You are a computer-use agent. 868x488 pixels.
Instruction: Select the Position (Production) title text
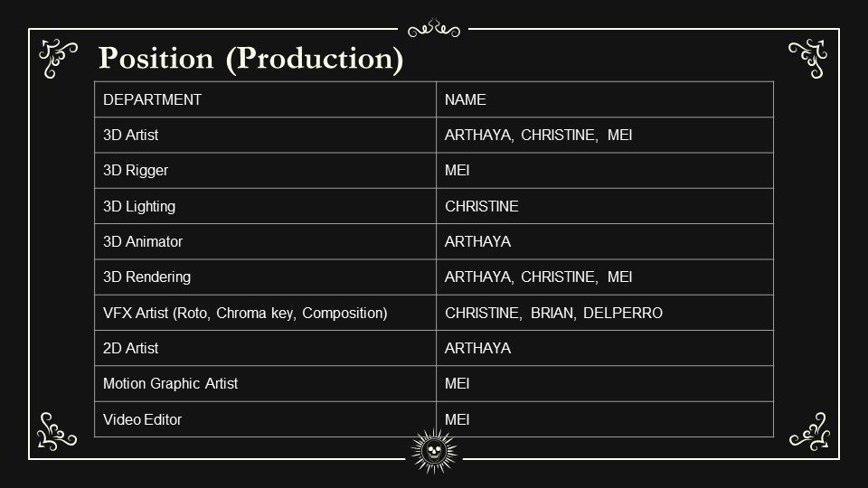pos(250,58)
